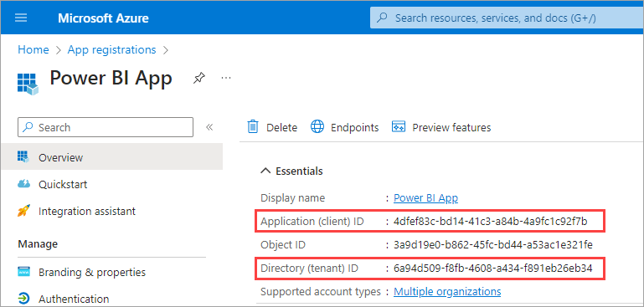Click the Branding & properties icon
Image resolution: width=644 pixels, height=307 pixels.
(23, 272)
